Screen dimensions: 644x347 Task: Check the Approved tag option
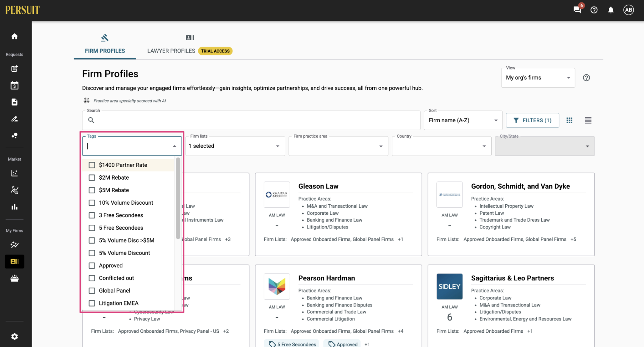pos(92,266)
